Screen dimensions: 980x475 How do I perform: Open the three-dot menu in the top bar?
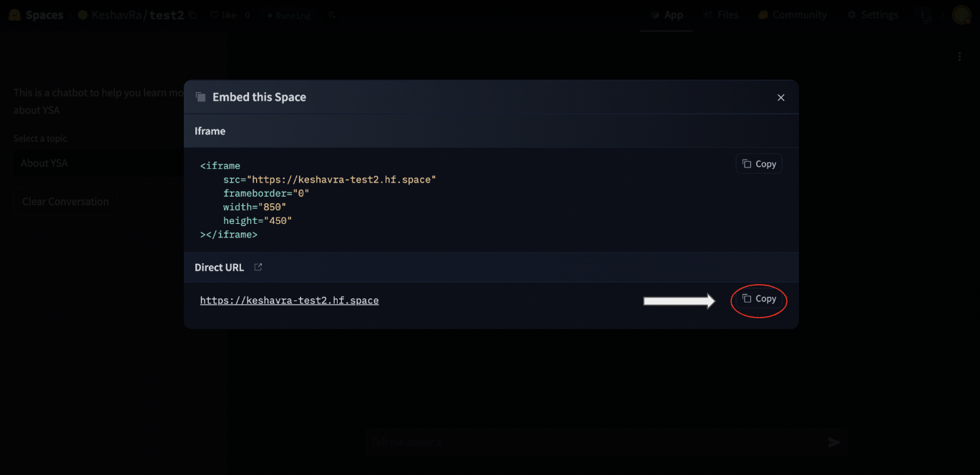[x=922, y=14]
